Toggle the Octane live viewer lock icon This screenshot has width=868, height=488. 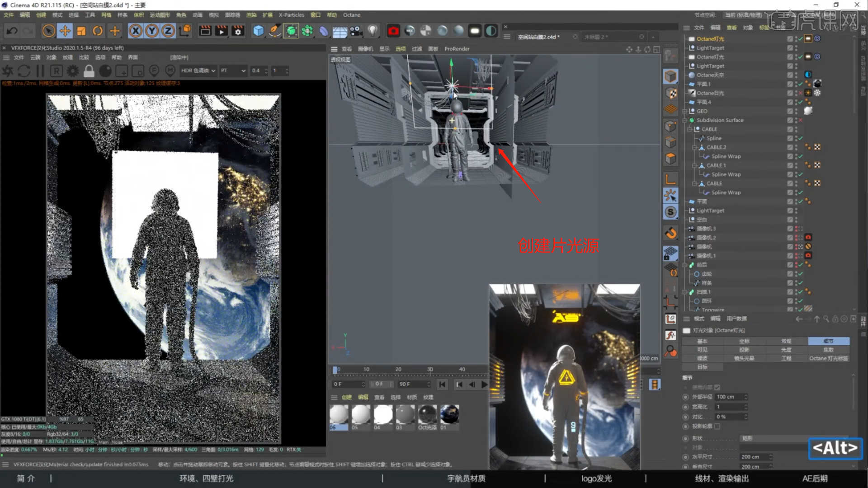89,71
